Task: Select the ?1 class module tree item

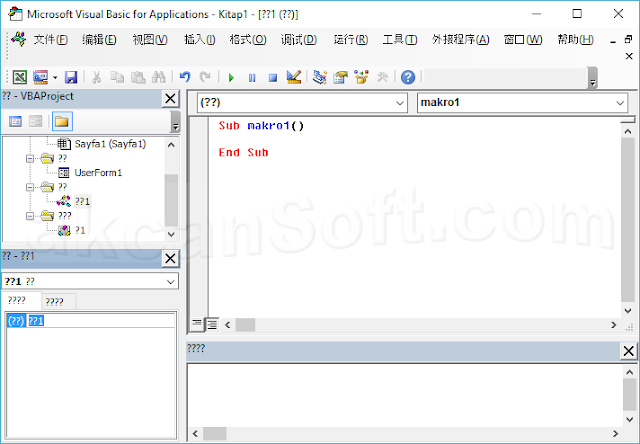Action: pos(80,230)
